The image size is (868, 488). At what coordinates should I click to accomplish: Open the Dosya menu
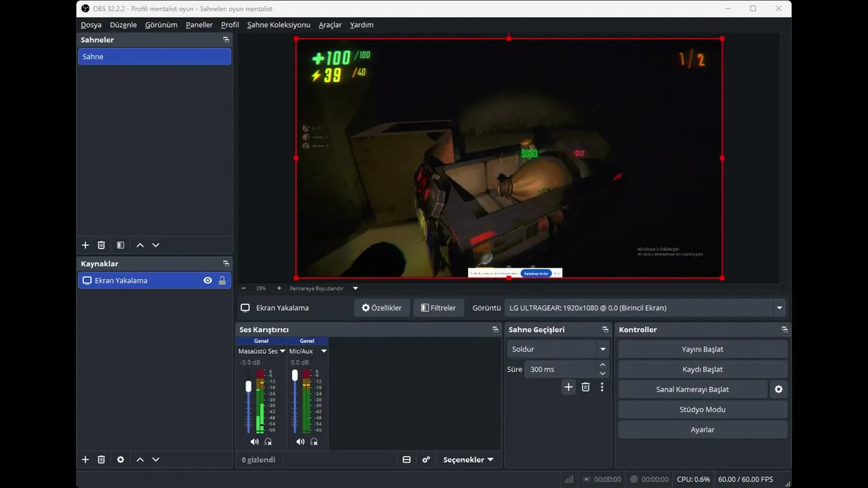[x=91, y=25]
